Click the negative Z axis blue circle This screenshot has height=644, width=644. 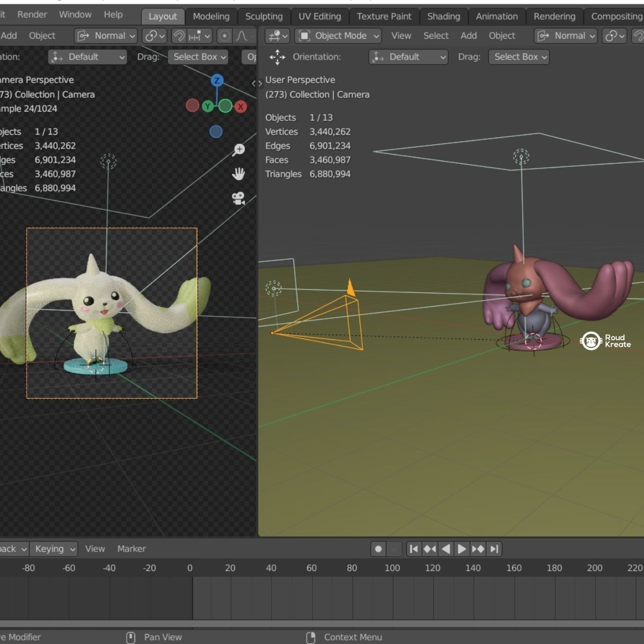(216, 131)
